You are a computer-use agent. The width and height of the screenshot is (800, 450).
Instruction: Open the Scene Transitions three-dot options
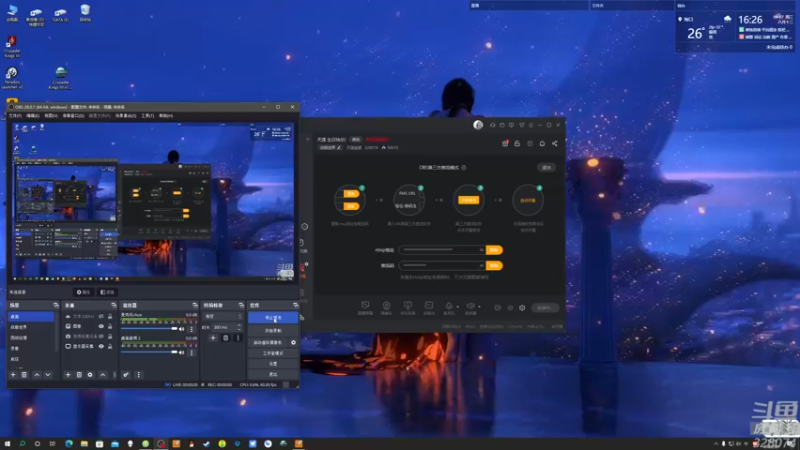point(238,338)
